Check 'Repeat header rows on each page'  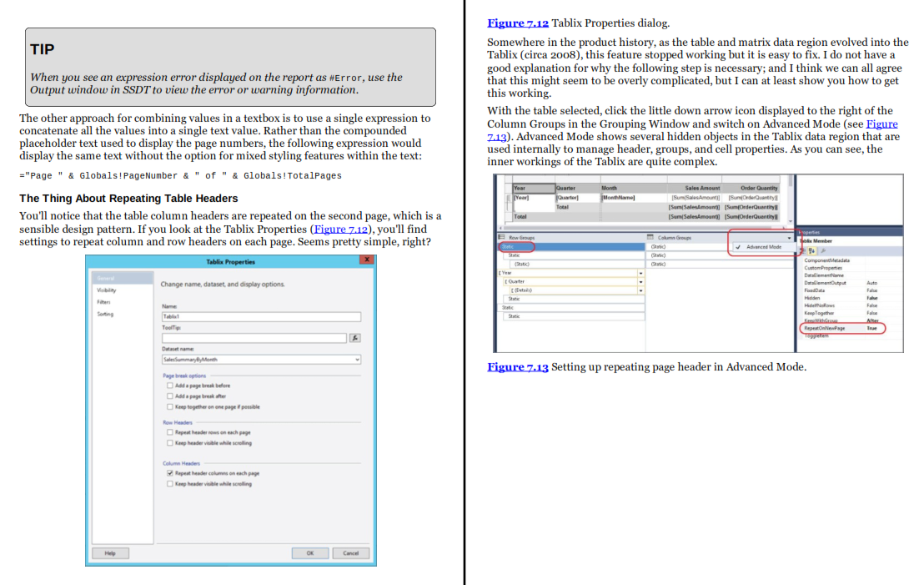170,432
